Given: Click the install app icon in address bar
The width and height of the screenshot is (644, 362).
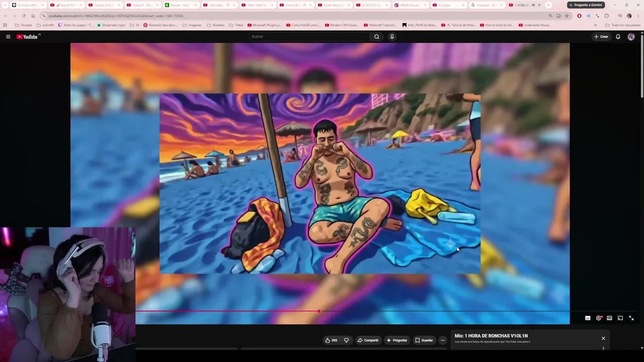Looking at the screenshot, I should [558, 16].
